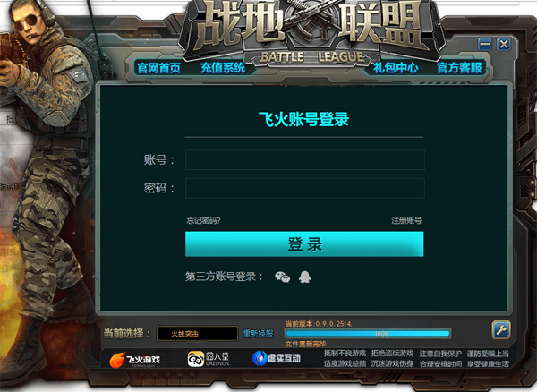537x392 pixels.
Task: Close the launcher with the X icon
Action: point(503,44)
